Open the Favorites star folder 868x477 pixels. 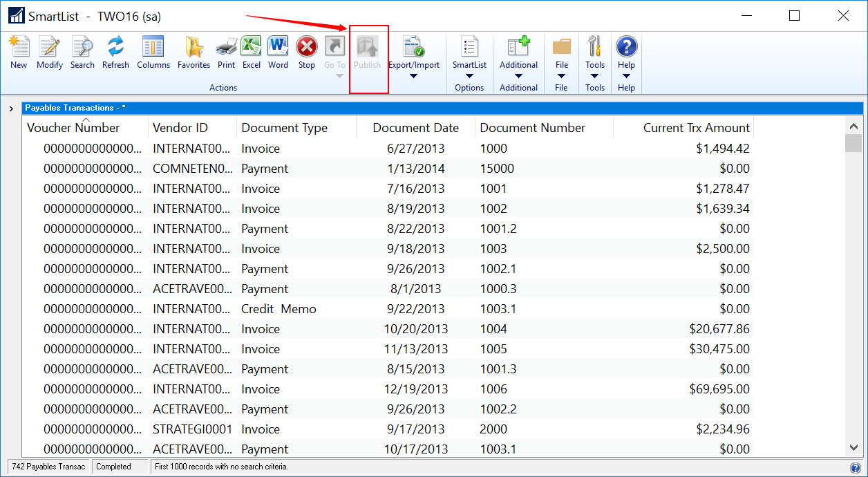[194, 48]
